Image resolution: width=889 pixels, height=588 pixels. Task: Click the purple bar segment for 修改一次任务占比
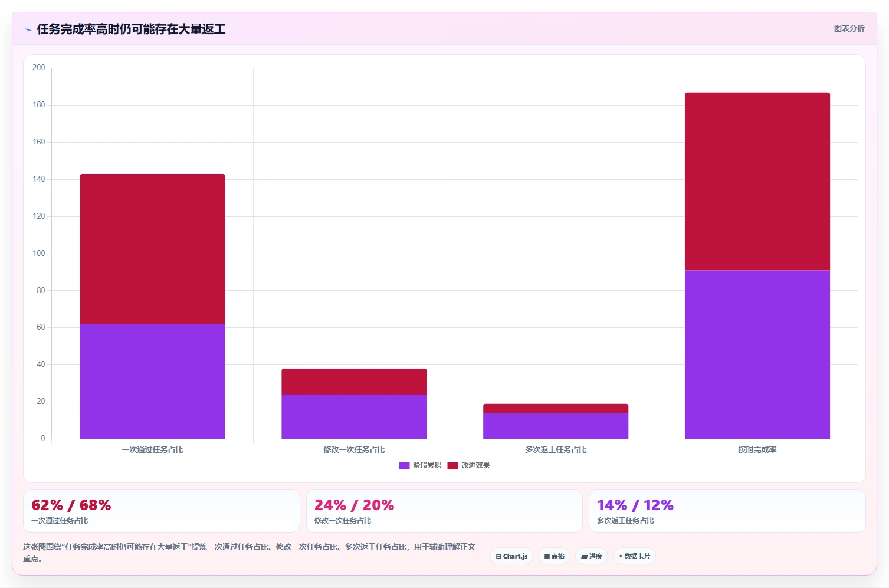pyautogui.click(x=354, y=416)
